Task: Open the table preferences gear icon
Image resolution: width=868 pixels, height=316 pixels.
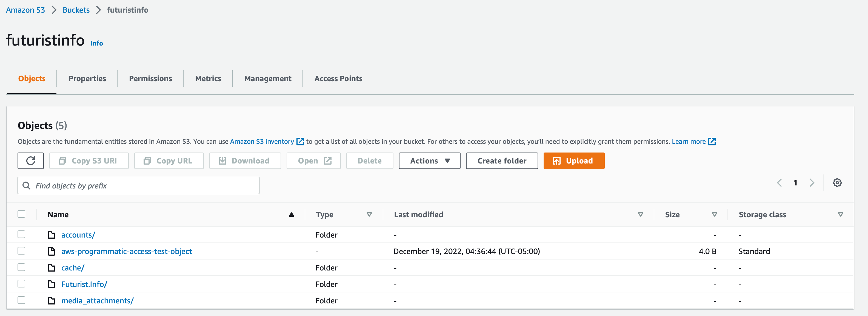Action: [837, 183]
